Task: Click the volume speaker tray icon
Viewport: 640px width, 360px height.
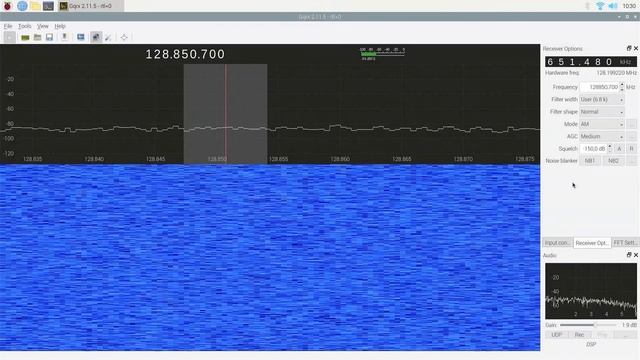Action: [x=613, y=6]
